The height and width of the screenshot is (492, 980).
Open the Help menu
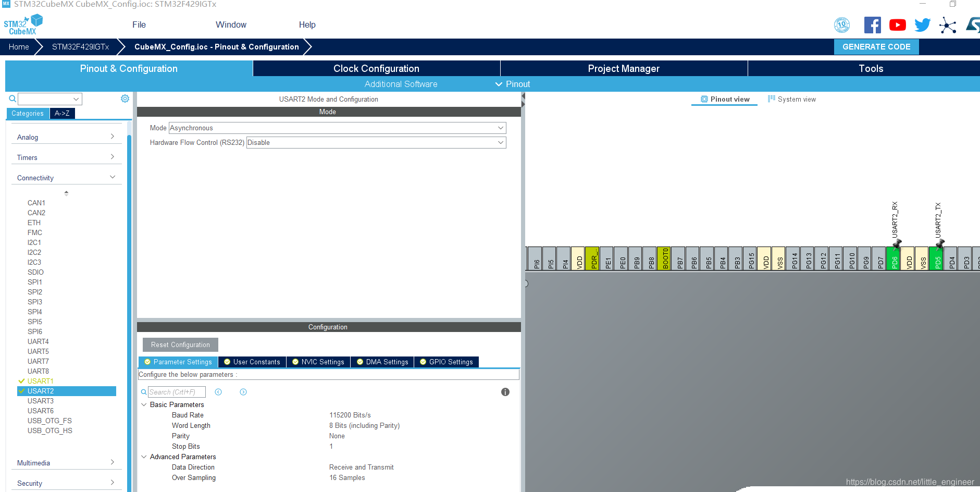(307, 24)
